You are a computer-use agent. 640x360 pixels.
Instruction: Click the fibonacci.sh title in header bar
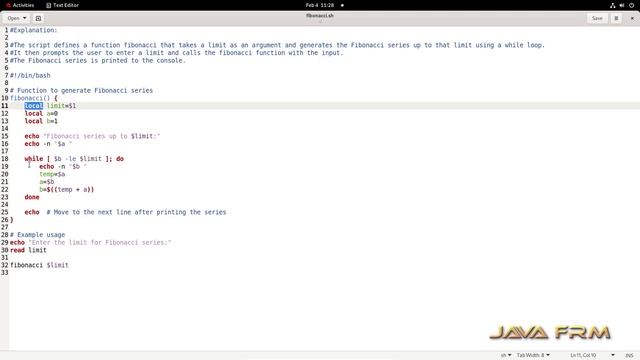tap(320, 16)
